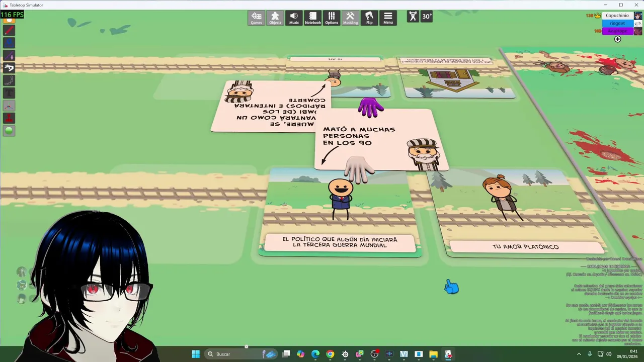This screenshot has width=644, height=362.
Task: Select the Text tool
Action: [9, 93]
